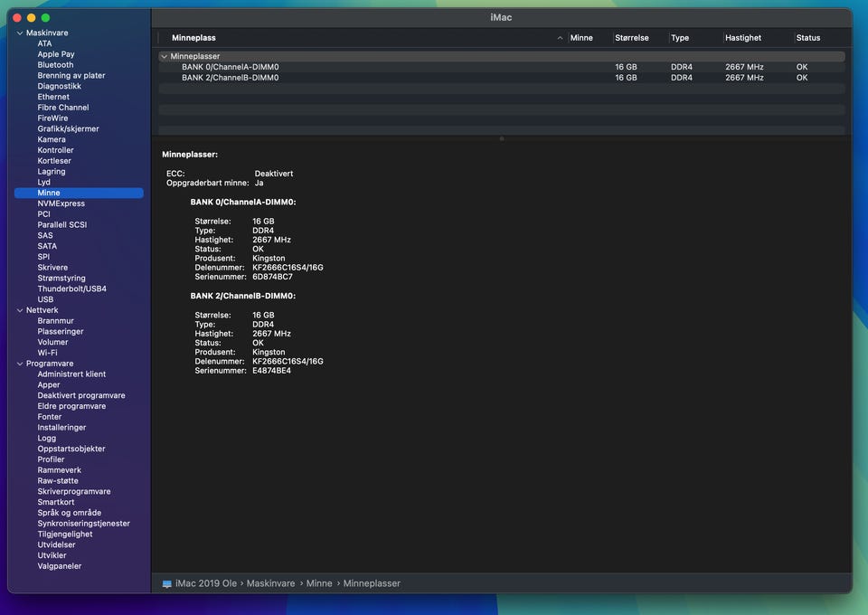The width and height of the screenshot is (868, 615).
Task: Click the iMac icon in the path bar
Action: (x=166, y=584)
